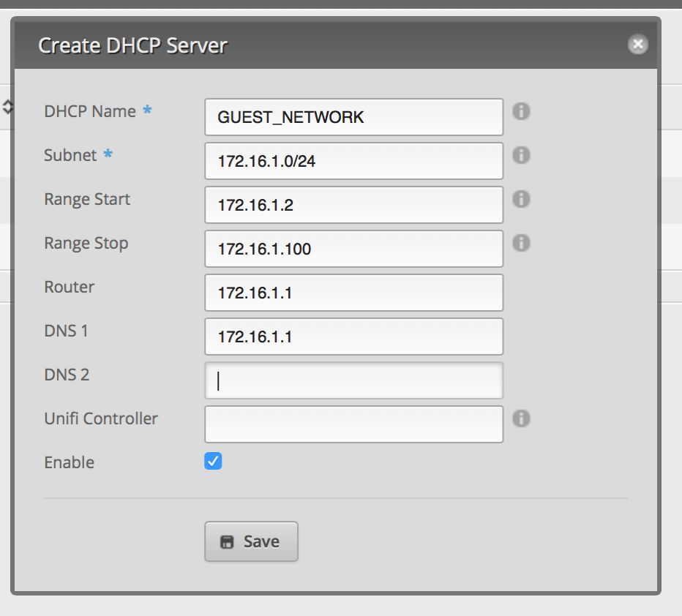The image size is (682, 616).
Task: Click the Enable label text
Action: coord(70,462)
